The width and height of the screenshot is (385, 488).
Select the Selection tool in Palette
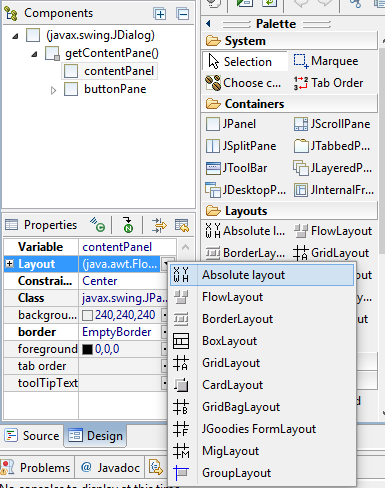click(245, 62)
